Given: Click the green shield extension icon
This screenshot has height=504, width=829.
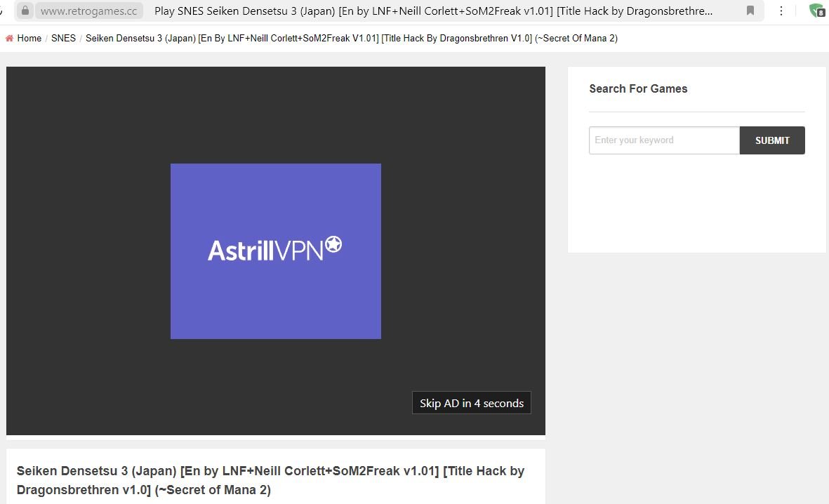Looking at the screenshot, I should pos(815,11).
